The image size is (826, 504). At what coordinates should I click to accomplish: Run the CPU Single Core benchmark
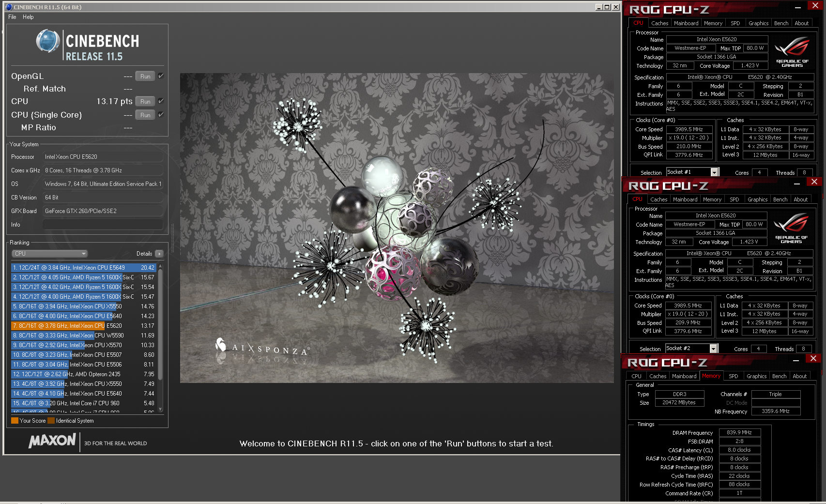[x=145, y=115]
